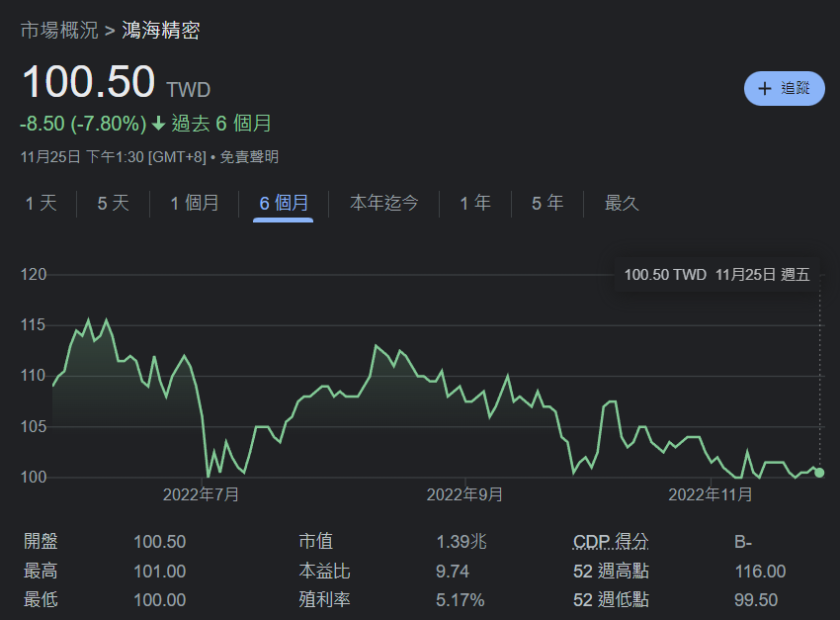Image resolution: width=840 pixels, height=620 pixels.
Task: Click the 52 週高點 label
Action: click(x=611, y=572)
